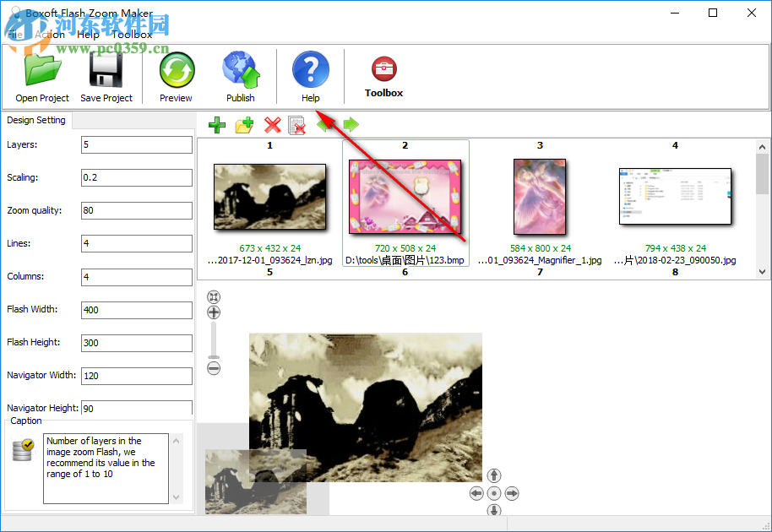The height and width of the screenshot is (532, 772).
Task: Add an image using the green plus icon
Action: tap(216, 125)
